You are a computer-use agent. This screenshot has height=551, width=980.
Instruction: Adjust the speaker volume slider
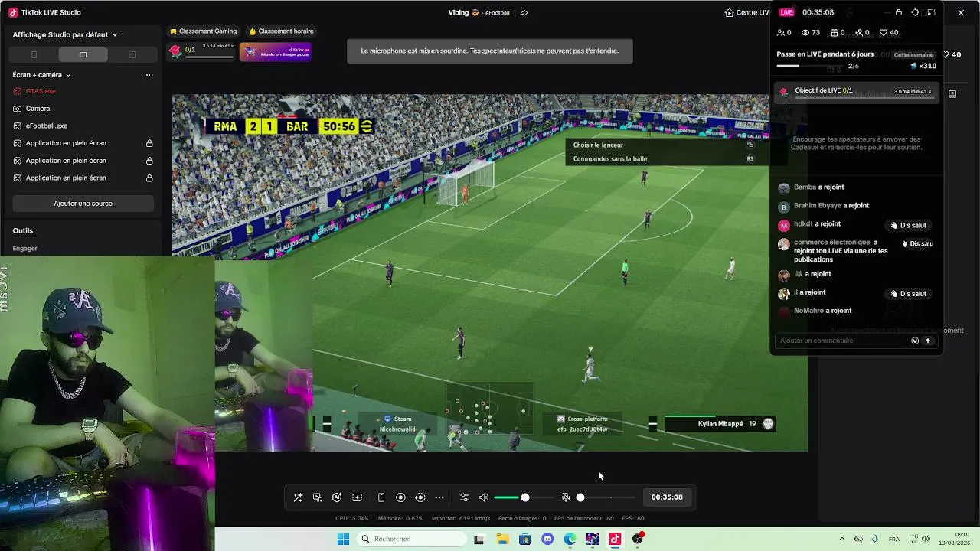pos(524,497)
